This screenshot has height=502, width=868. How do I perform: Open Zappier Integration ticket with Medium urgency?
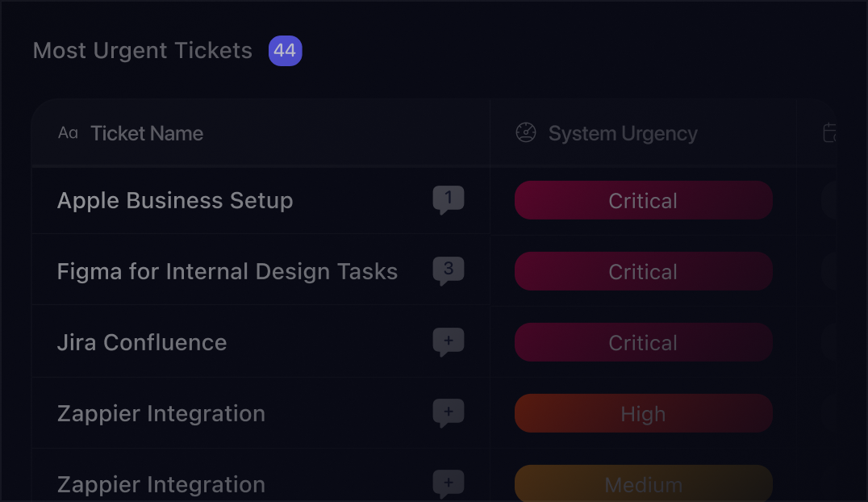click(x=161, y=485)
